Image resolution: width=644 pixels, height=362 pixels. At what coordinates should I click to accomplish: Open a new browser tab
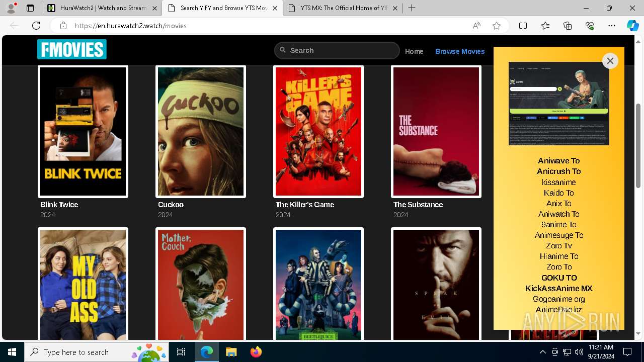tap(412, 8)
